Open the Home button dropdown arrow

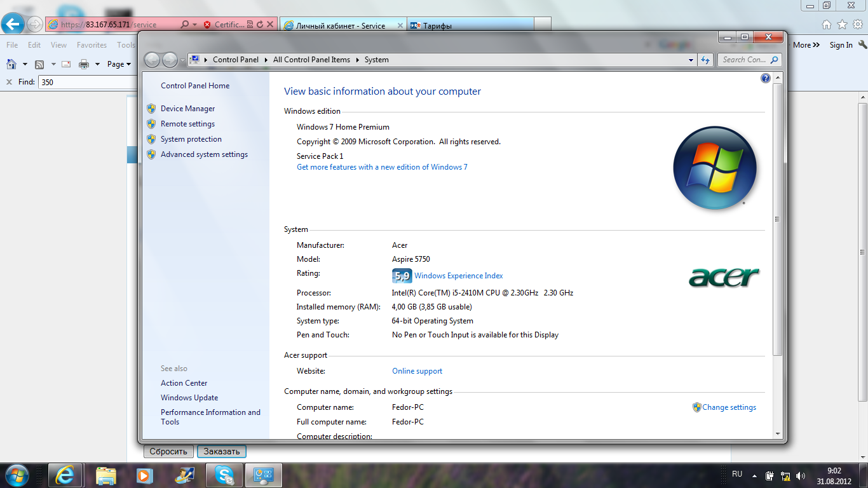click(x=25, y=64)
